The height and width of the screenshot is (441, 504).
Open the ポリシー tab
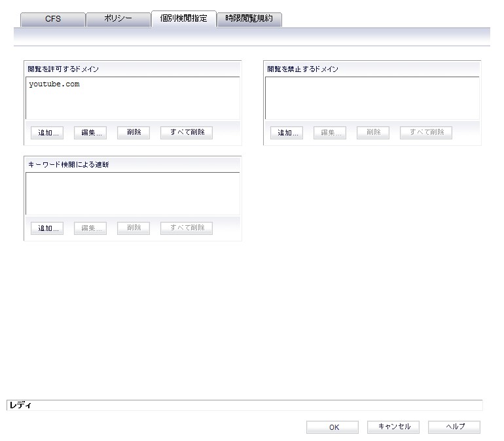point(118,20)
